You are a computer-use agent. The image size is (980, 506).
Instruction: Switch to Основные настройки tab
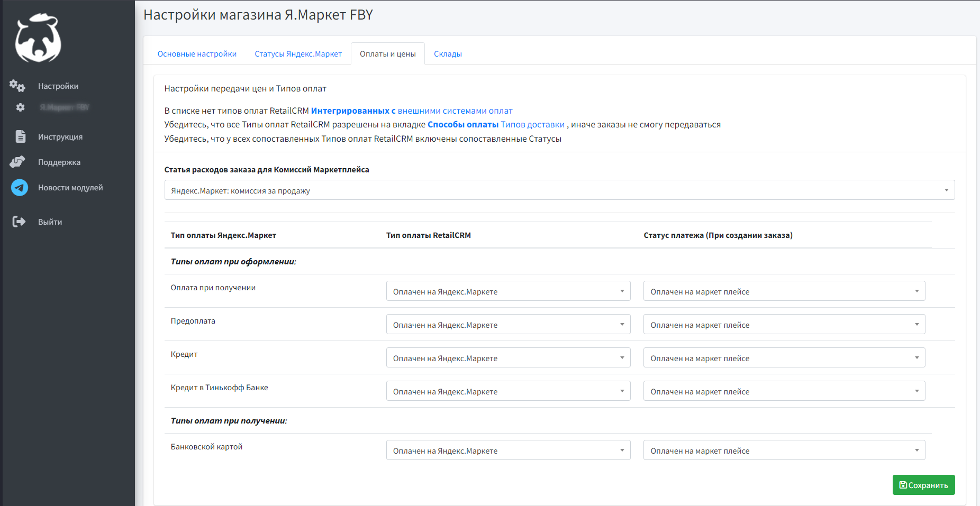[197, 54]
